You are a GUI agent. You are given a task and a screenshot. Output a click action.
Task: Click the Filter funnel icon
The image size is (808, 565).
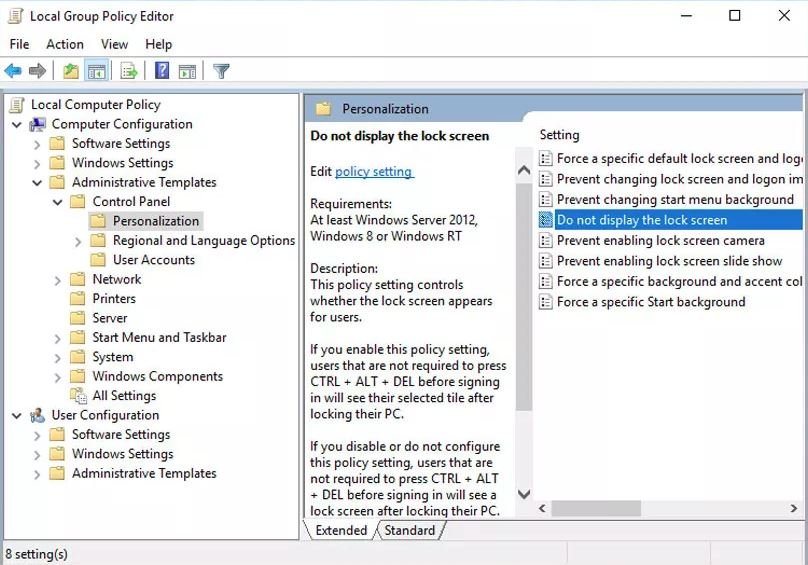click(221, 71)
